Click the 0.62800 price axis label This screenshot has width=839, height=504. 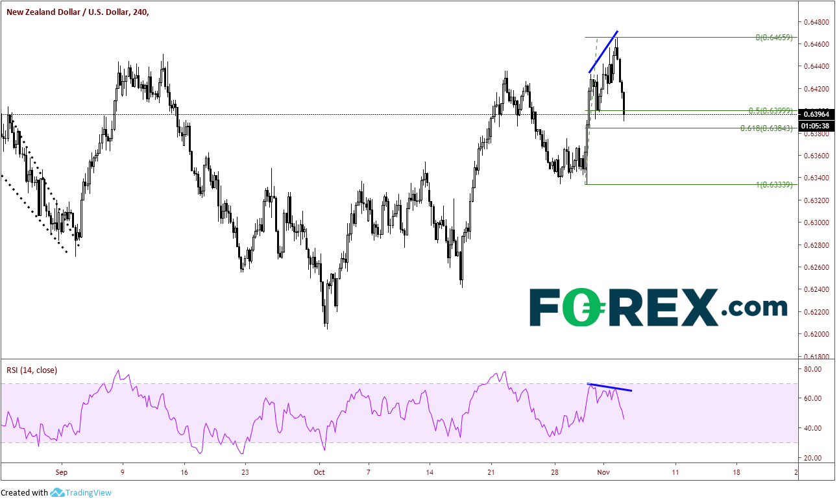point(815,245)
